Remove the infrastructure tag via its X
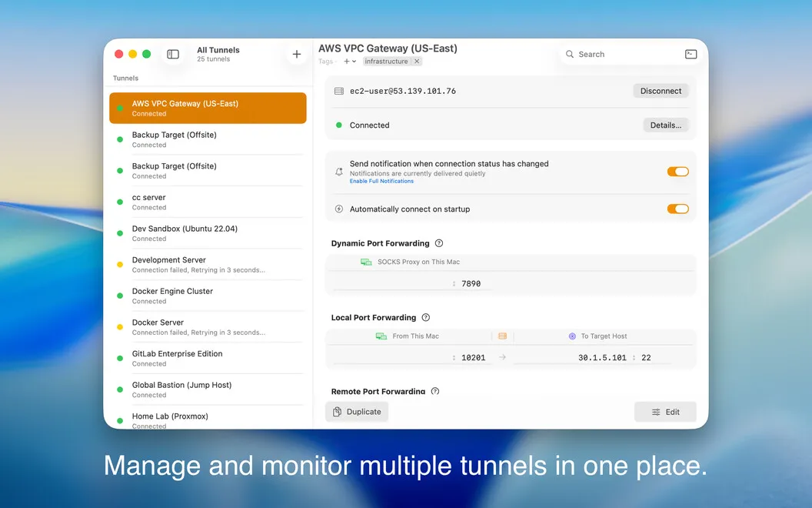The image size is (812, 508). tap(417, 61)
